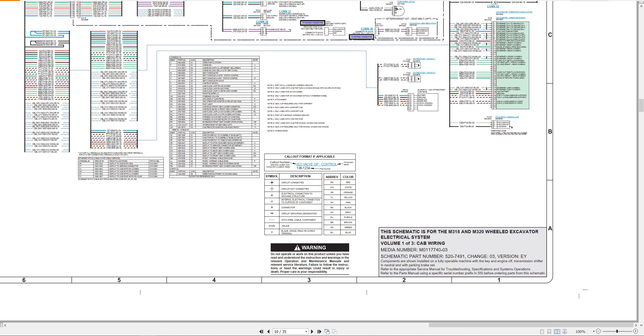Screen dimensions: 644x336
Task: Click NOTE H: NOT USED WITH COMFORT CAB
Action: 285,107
